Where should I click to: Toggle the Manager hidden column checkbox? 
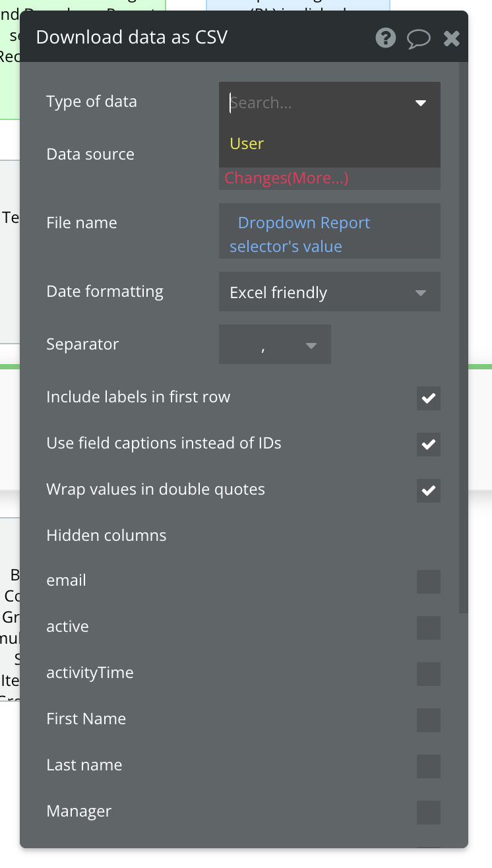coord(429,813)
